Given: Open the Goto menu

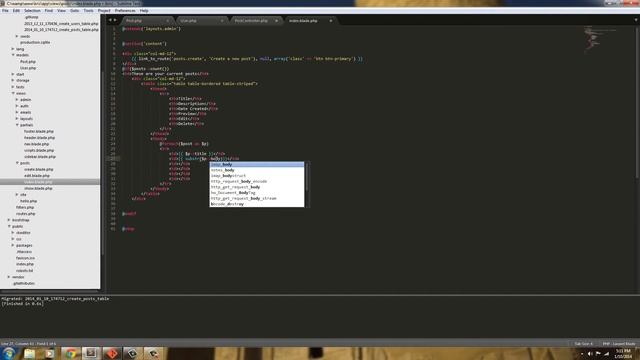Looking at the screenshot, I should pos(75,11).
